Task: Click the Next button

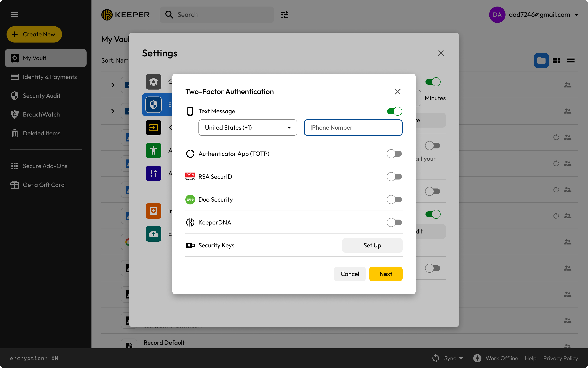Action: pos(386,274)
